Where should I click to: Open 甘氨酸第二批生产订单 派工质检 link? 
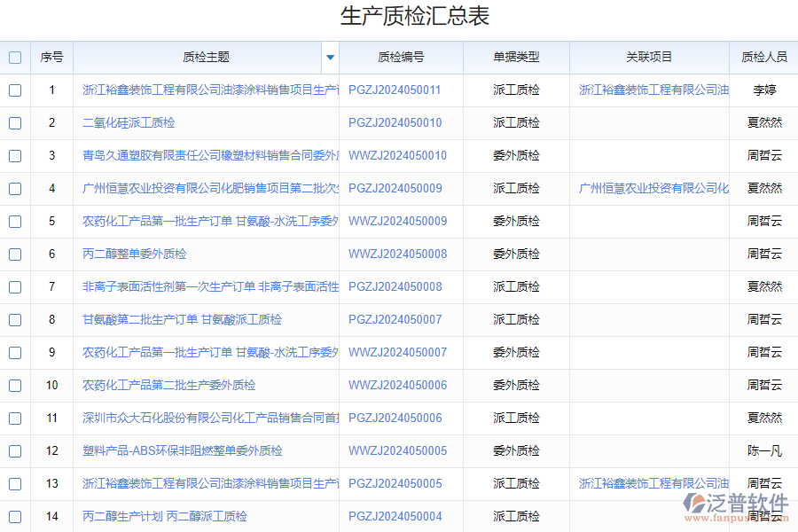(x=182, y=320)
